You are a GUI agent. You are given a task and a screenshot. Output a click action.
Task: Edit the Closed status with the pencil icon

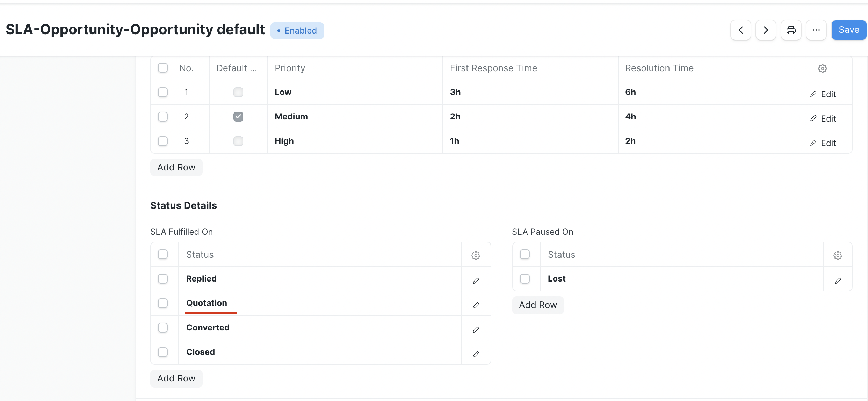(476, 354)
